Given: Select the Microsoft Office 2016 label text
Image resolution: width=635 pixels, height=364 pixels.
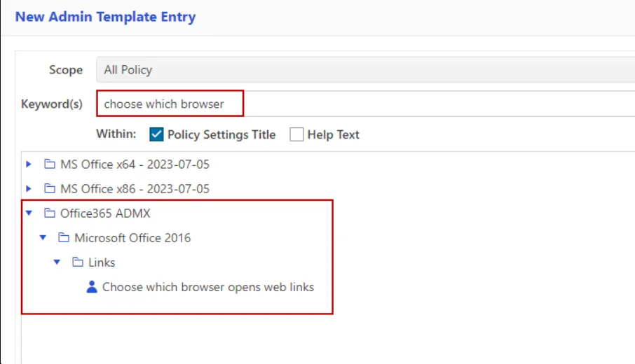Looking at the screenshot, I should click(132, 238).
